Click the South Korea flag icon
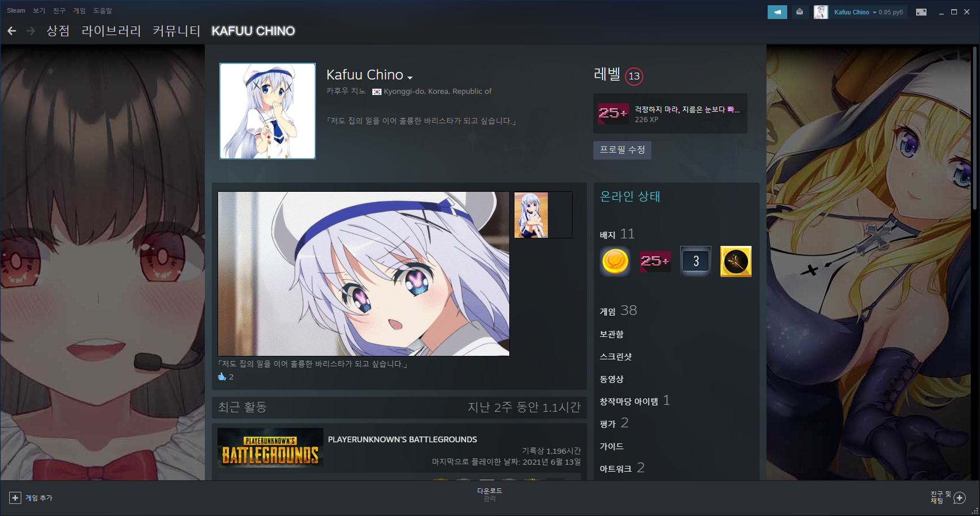This screenshot has width=980, height=516. (x=377, y=92)
